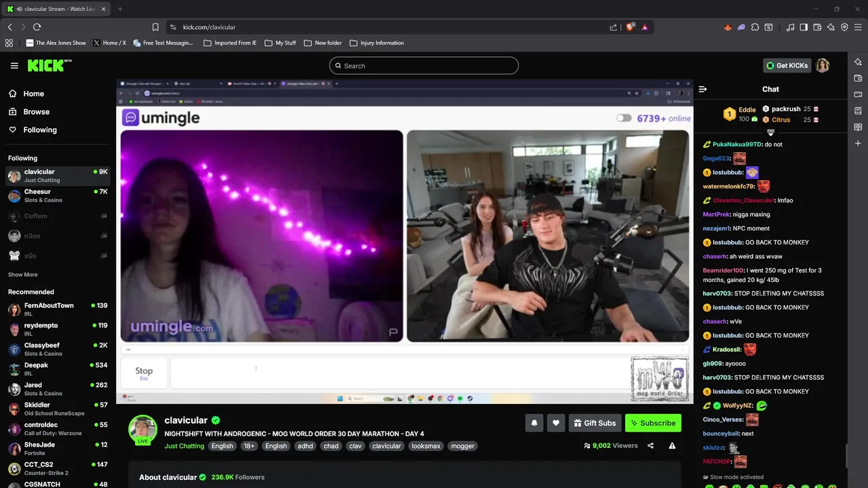The width and height of the screenshot is (868, 488).
Task: Click the looksmax tag
Action: coord(426,446)
